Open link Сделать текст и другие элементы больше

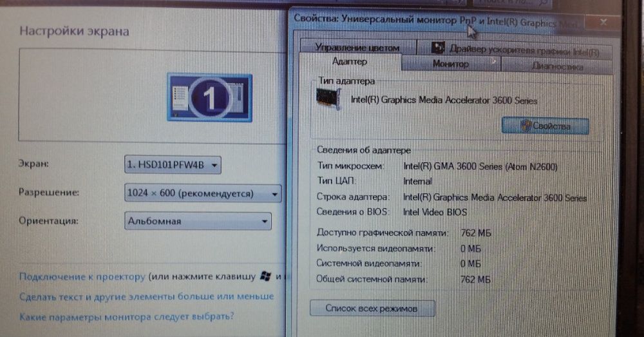coord(147,296)
